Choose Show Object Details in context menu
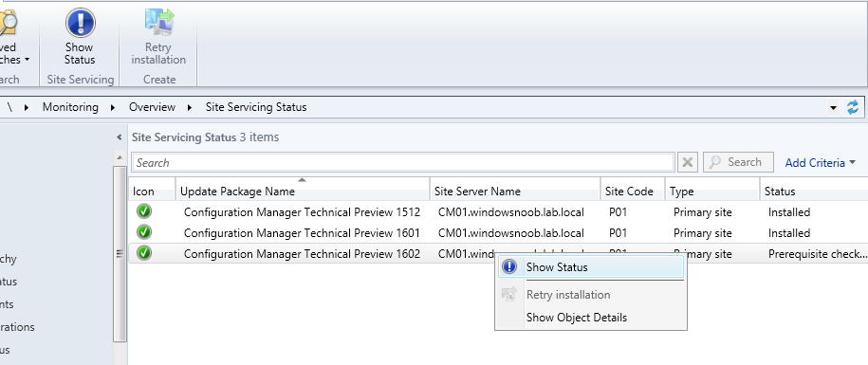The width and height of the screenshot is (868, 365). point(591,318)
